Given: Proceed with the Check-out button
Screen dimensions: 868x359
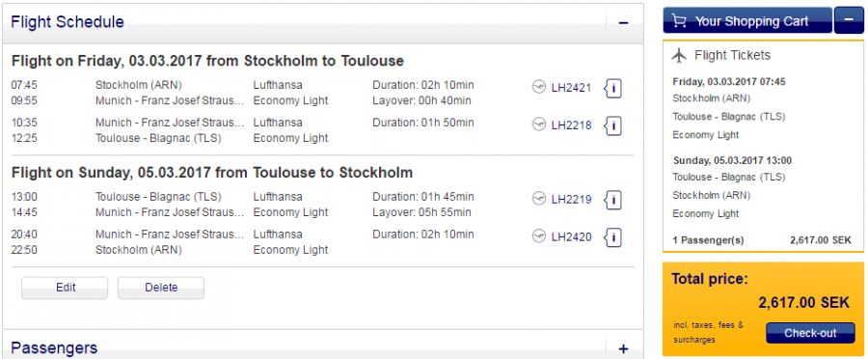Looking at the screenshot, I should click(810, 333).
